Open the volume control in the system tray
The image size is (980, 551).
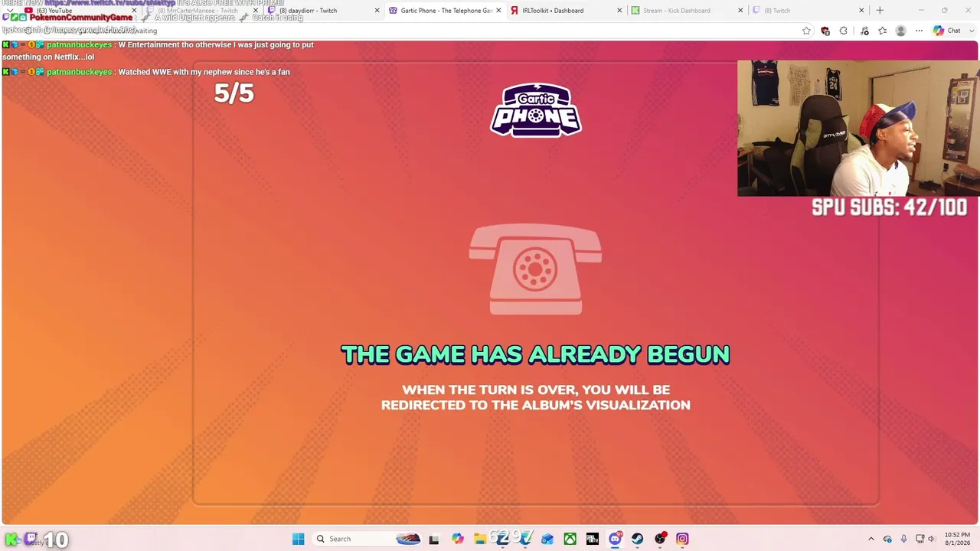click(x=932, y=539)
